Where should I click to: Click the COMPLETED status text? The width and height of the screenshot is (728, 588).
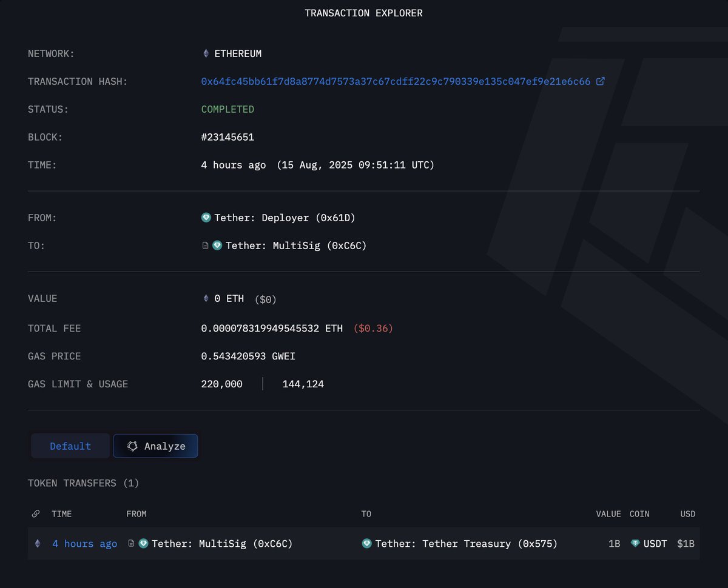(x=227, y=109)
